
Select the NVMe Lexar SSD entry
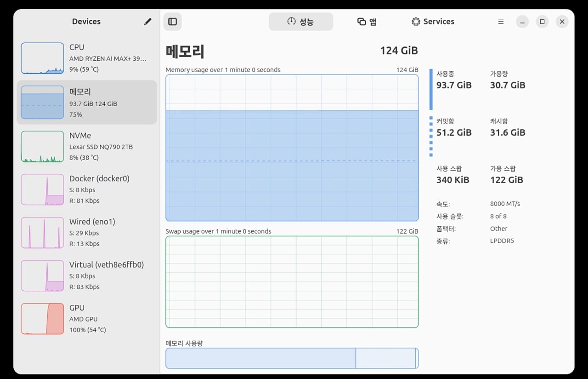click(x=87, y=146)
